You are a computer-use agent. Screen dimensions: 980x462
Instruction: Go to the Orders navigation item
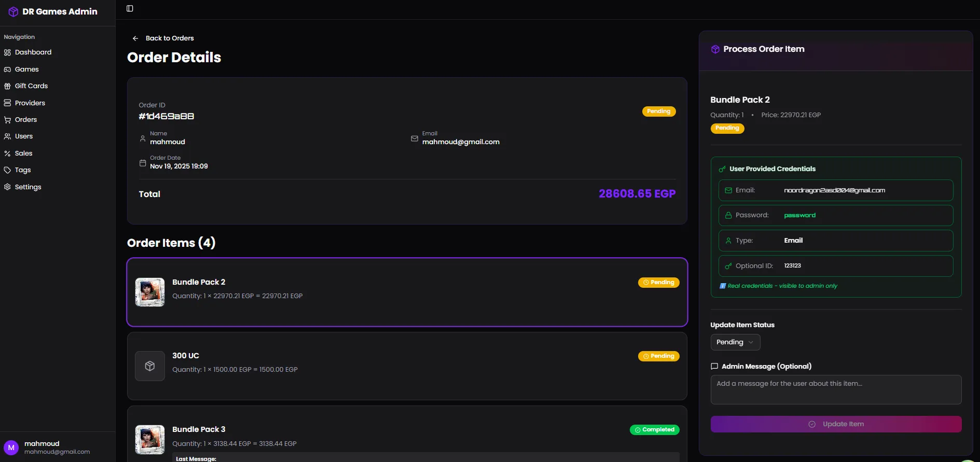coord(26,120)
